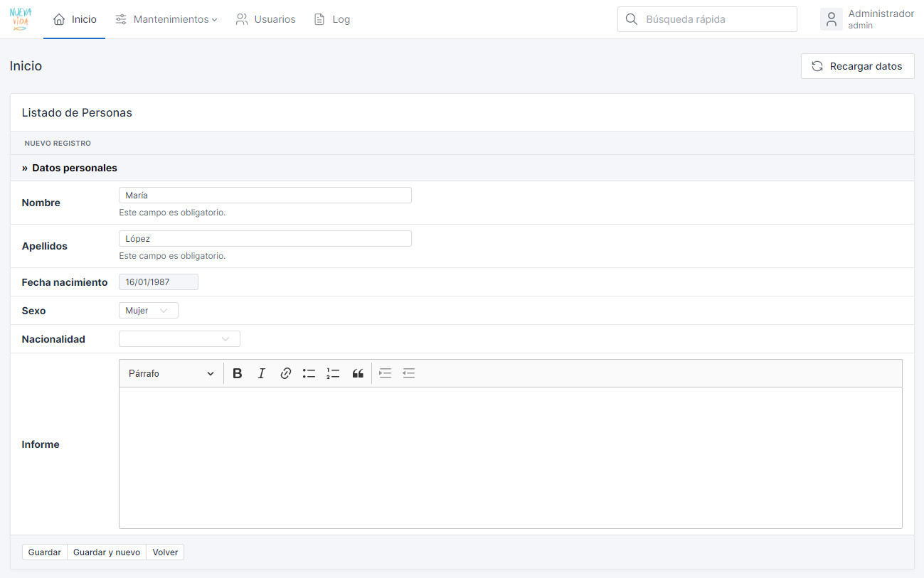Click the Nueva Vida logo
The height and width of the screenshot is (578, 924).
(x=21, y=19)
